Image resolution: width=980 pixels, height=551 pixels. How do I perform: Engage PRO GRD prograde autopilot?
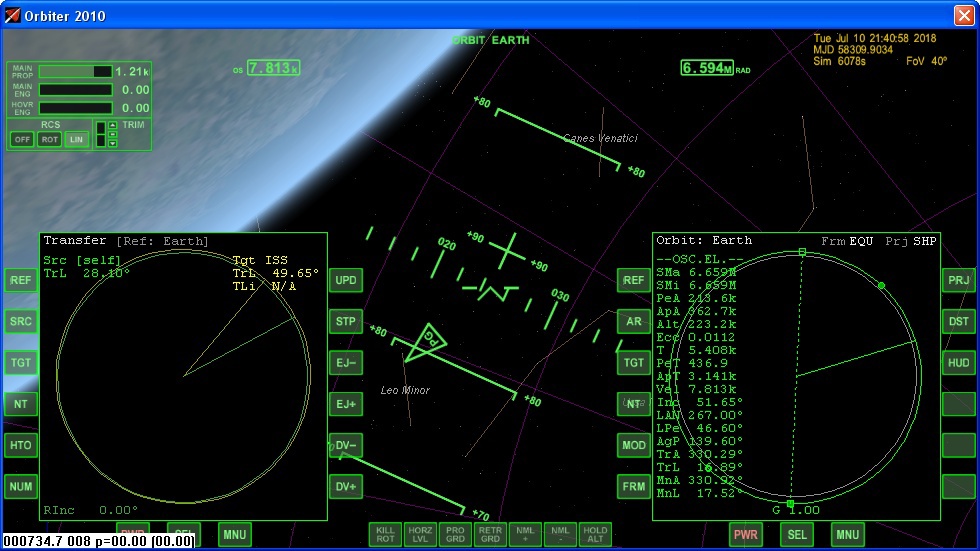(x=455, y=535)
